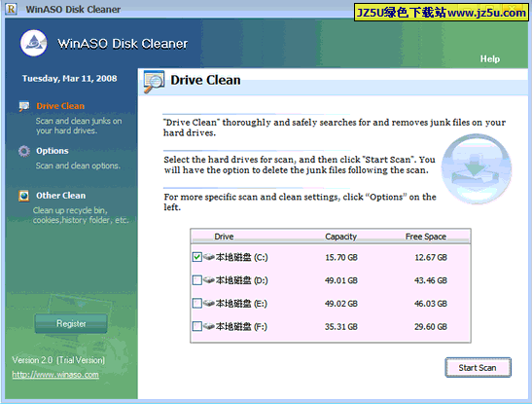Sort by the Drive column header
The image size is (532, 404).
point(224,237)
